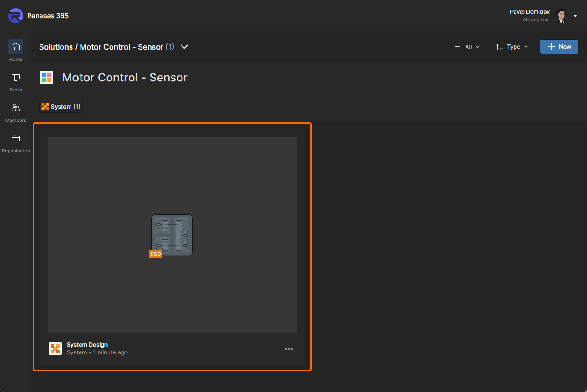Screen dimensions: 587x392
Task: Open the Tasks board icon
Action: click(x=16, y=78)
